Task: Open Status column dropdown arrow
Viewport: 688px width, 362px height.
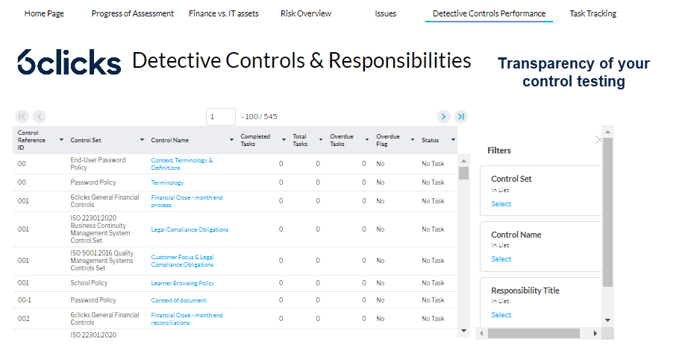Action: [x=453, y=140]
